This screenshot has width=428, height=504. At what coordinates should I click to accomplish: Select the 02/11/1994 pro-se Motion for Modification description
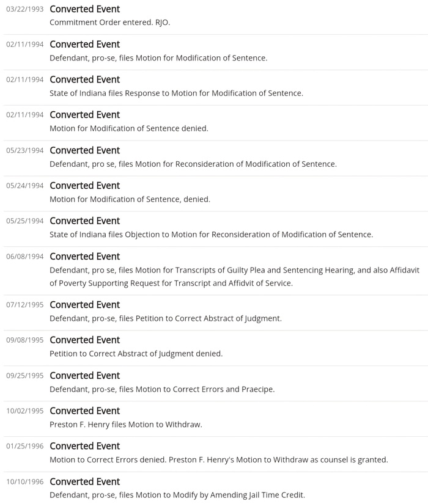tap(158, 58)
